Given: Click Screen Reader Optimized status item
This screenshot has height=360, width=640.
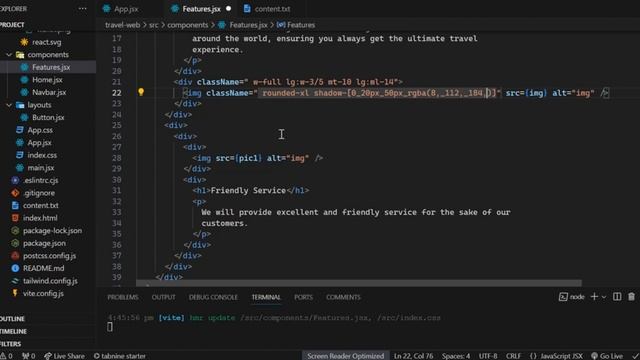Looking at the screenshot, I should pos(345,356).
